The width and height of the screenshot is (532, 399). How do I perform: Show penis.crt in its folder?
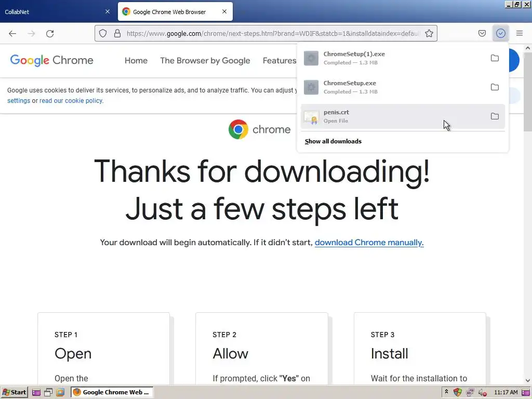click(x=495, y=116)
